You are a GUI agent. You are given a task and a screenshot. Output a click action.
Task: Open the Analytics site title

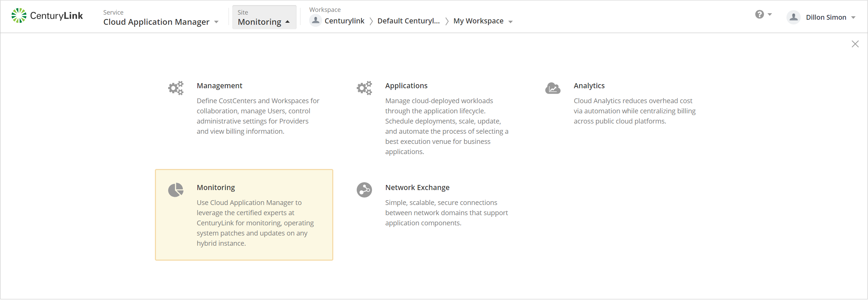589,86
